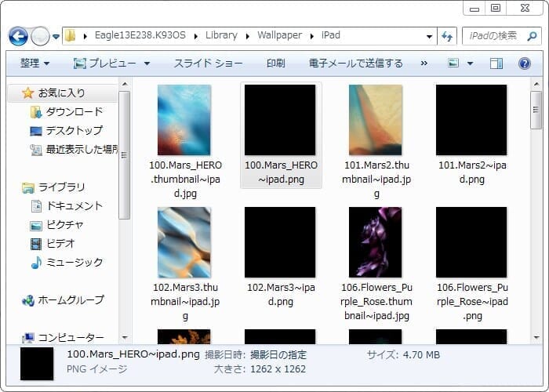Click navigation pane scrollbar thumb

[124, 155]
